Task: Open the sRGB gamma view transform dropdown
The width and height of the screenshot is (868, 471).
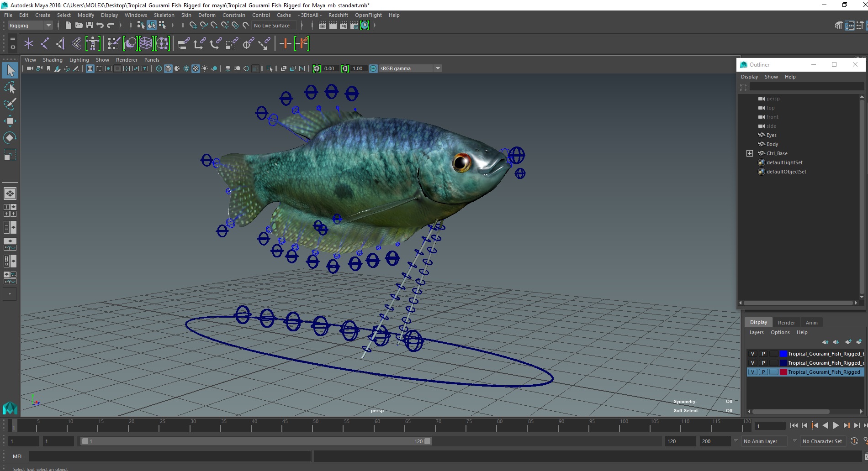Action: pyautogui.click(x=410, y=68)
